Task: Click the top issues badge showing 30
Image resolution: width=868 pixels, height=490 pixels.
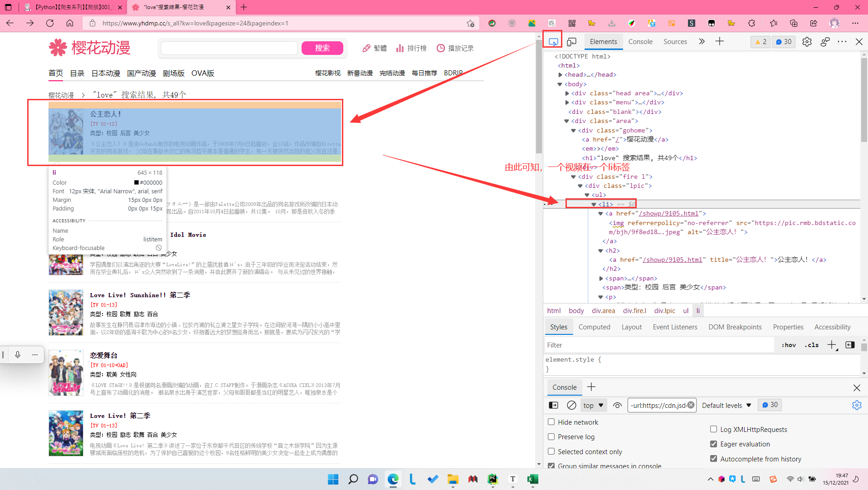Action: 784,42
